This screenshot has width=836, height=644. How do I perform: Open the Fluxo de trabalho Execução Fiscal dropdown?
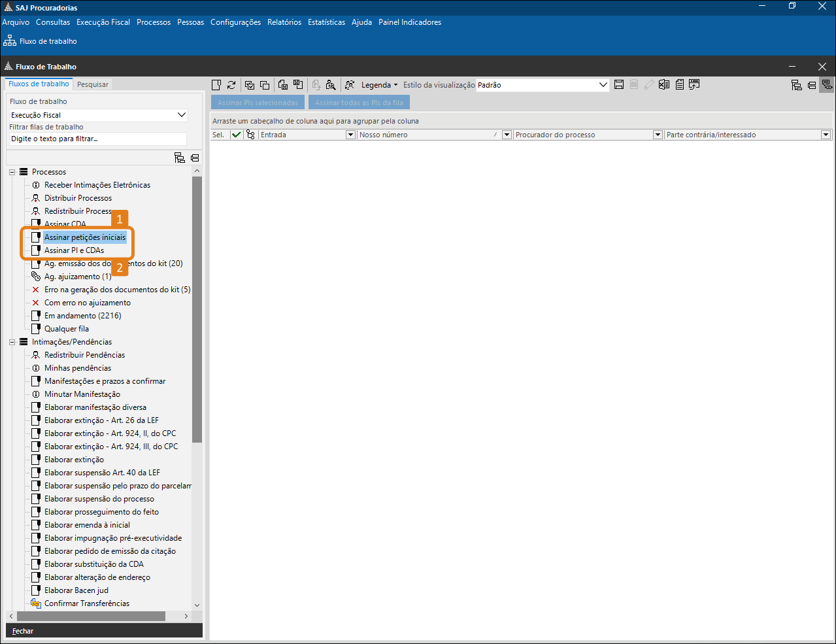(x=182, y=115)
